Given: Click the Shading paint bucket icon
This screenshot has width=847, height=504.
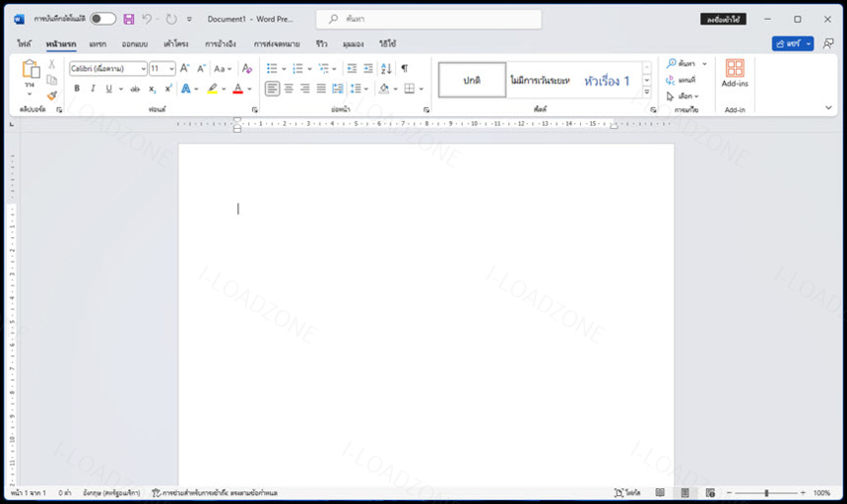Looking at the screenshot, I should [383, 89].
